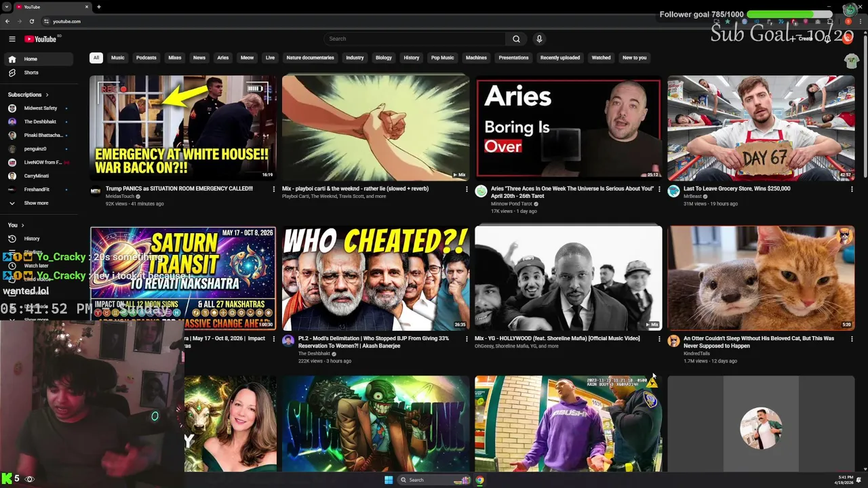Image resolution: width=868 pixels, height=488 pixels.
Task: Select the Live filter chip
Action: pyautogui.click(x=270, y=58)
